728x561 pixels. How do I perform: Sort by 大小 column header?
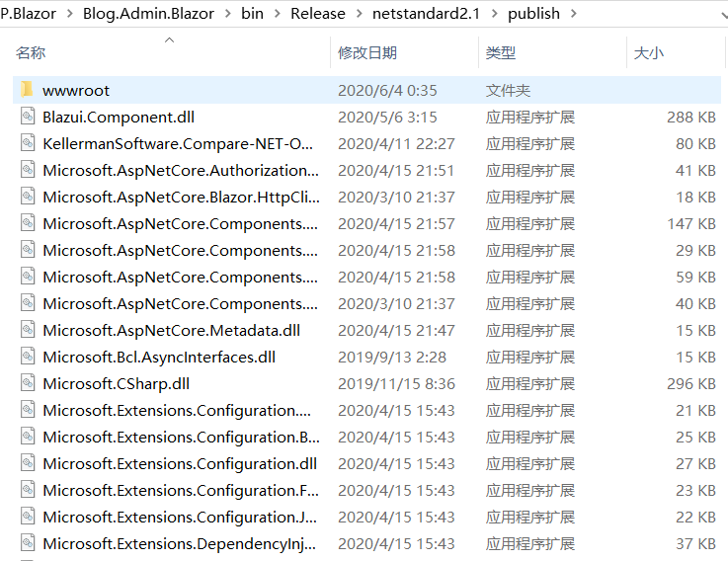pyautogui.click(x=649, y=52)
